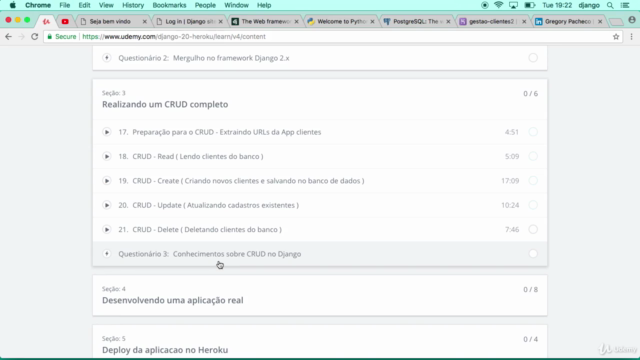
Task: Toggle completion circle for Questionário 2
Action: point(533,58)
